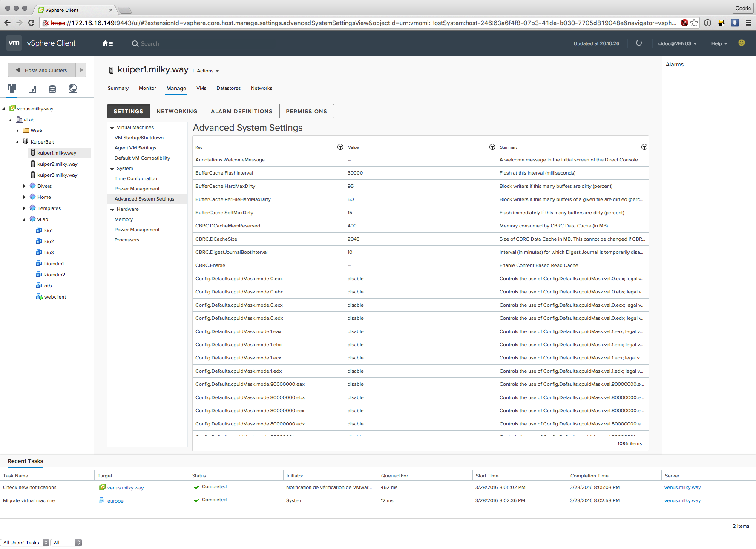The image size is (756, 549).
Task: Filter the Value column
Action: (x=492, y=147)
